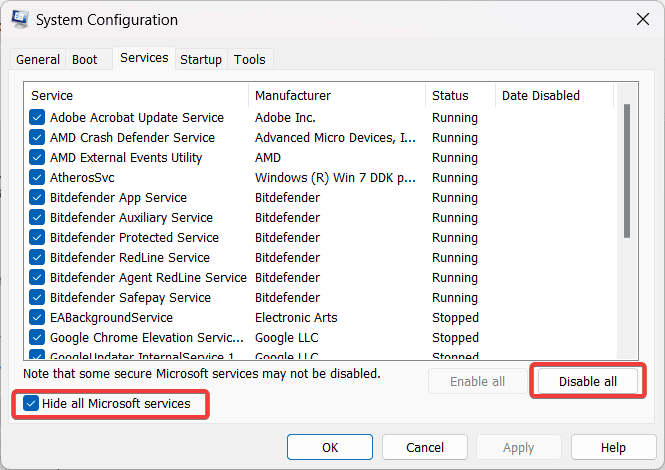Select the 'AtherosSvc' service name
The width and height of the screenshot is (665, 470).
(x=82, y=177)
